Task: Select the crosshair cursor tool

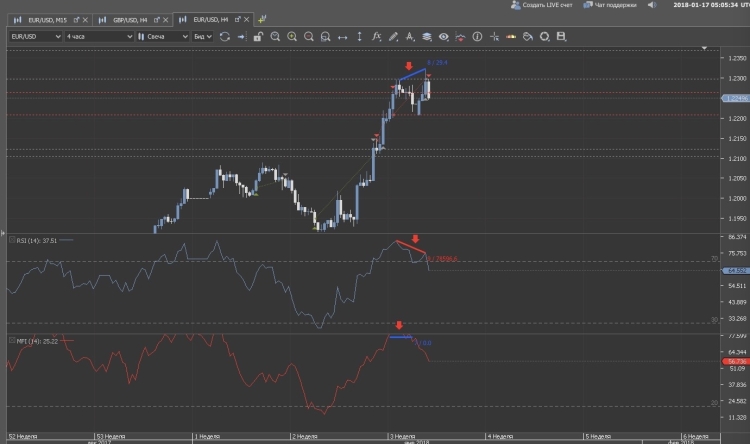Action: [494, 36]
